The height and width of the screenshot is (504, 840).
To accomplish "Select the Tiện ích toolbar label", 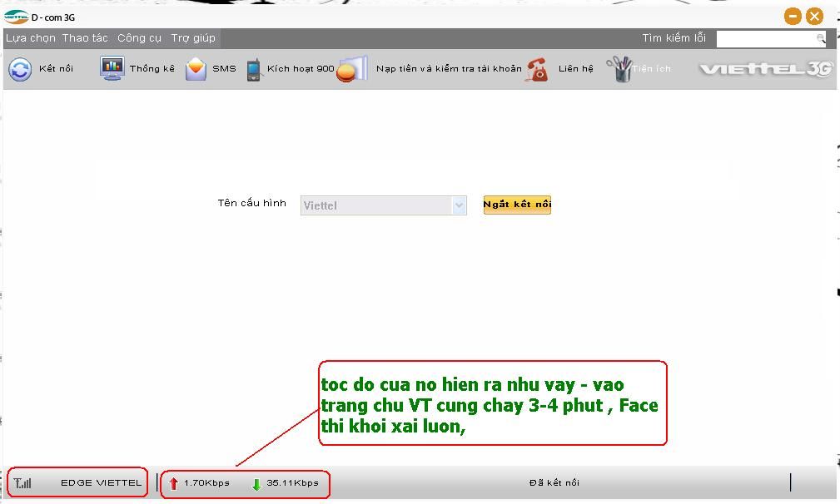I will [651, 68].
